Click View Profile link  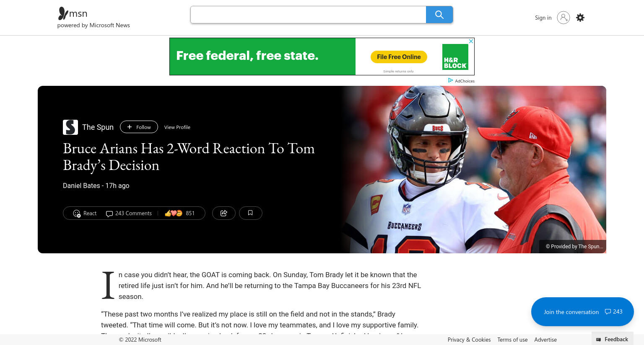point(177,127)
